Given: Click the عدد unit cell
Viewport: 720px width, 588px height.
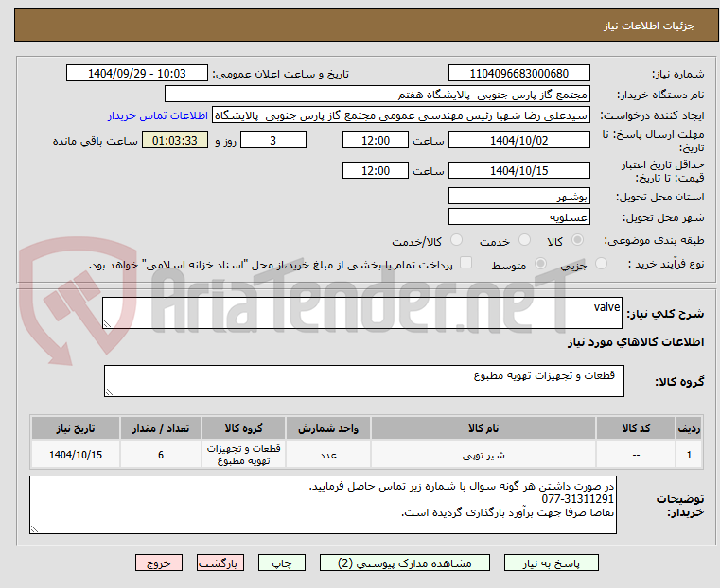Looking at the screenshot, I should coord(328,455).
